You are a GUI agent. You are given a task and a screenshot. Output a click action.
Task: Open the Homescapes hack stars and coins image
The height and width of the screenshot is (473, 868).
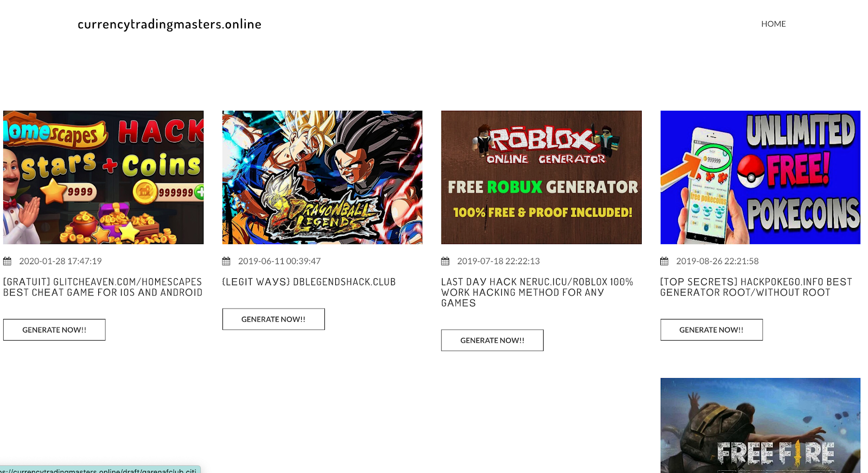(104, 177)
